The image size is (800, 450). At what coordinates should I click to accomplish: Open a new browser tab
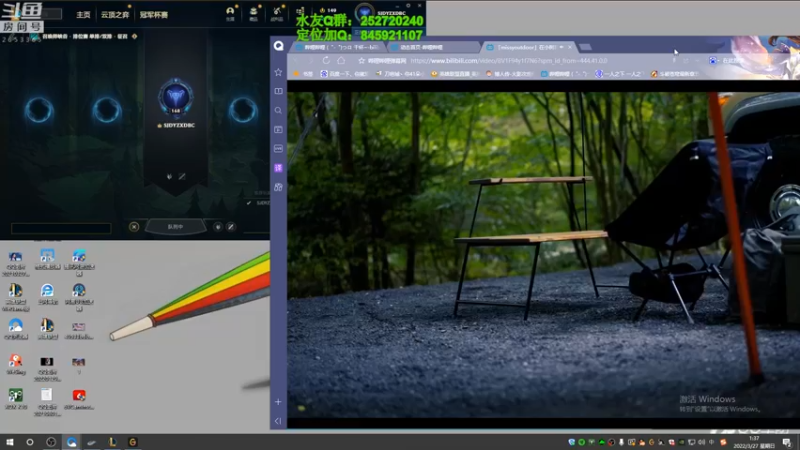click(x=586, y=47)
